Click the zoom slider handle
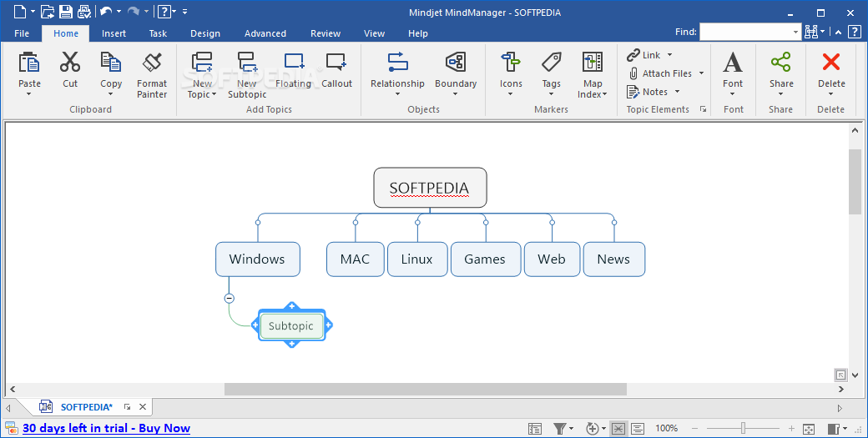Viewport: 868px width, 438px height. pyautogui.click(x=744, y=428)
